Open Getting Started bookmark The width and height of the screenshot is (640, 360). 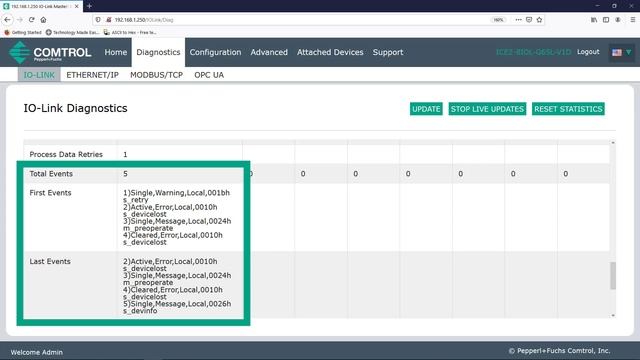point(23,32)
